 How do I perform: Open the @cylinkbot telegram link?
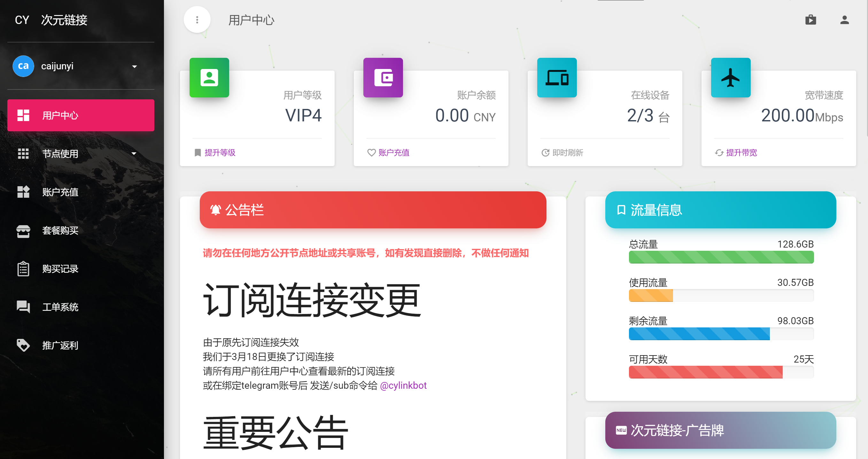click(403, 385)
